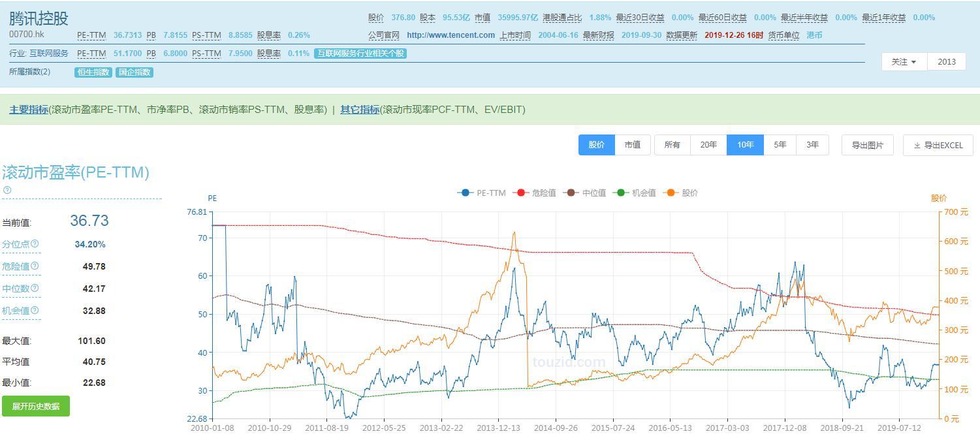Click industry PS-TTM value 7.9500
980x440 pixels.
(x=240, y=54)
